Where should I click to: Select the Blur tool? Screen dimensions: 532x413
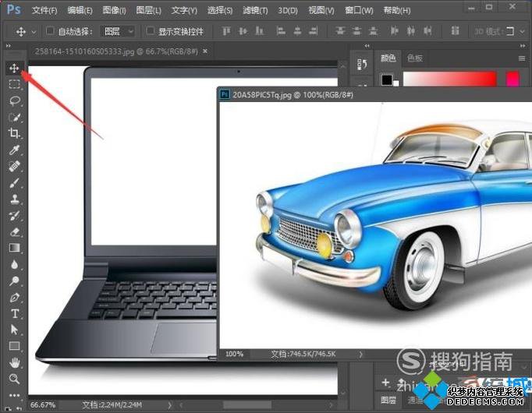click(14, 264)
